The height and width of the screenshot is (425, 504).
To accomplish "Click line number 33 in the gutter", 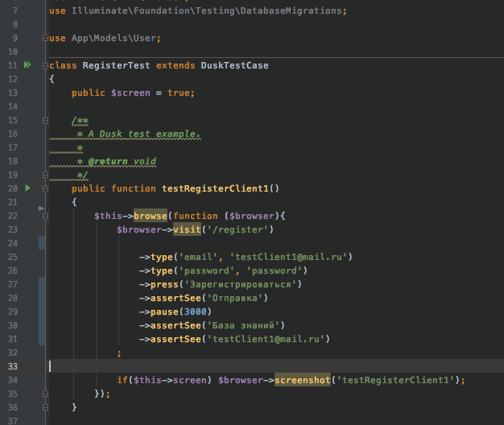I will (13, 366).
